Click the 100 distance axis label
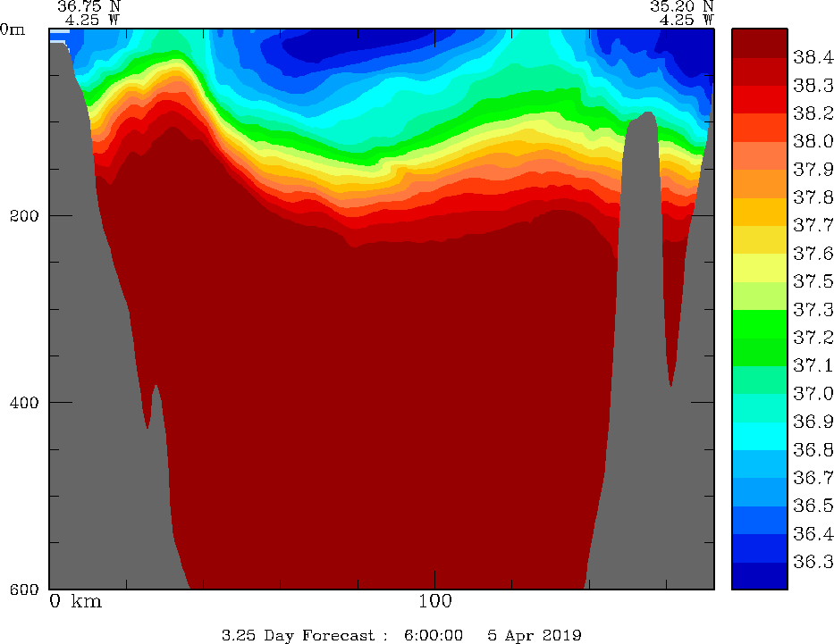This screenshot has height=644, width=834. (434, 601)
